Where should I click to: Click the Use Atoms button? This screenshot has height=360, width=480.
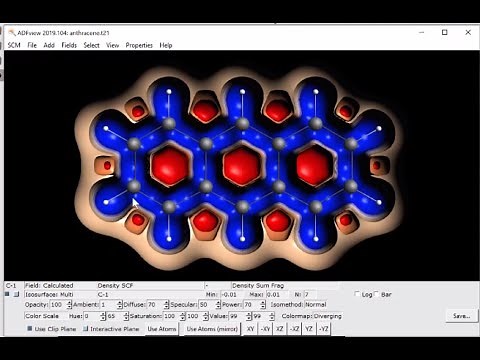tap(162, 329)
